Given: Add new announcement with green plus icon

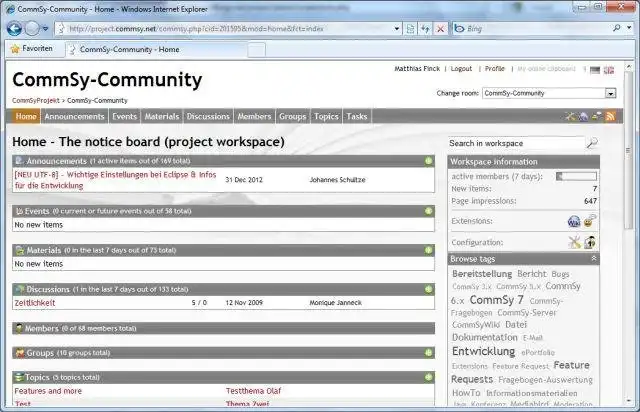Looking at the screenshot, I should click(428, 161).
